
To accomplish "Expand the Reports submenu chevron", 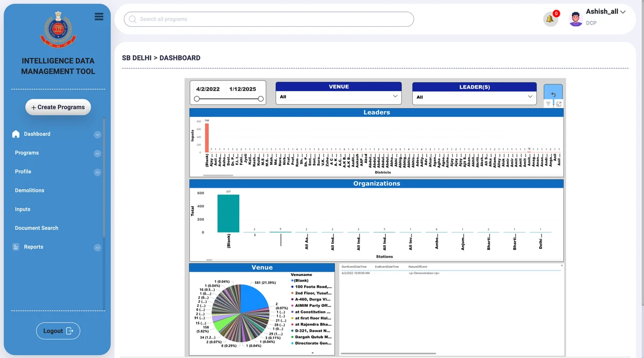I will click(97, 247).
